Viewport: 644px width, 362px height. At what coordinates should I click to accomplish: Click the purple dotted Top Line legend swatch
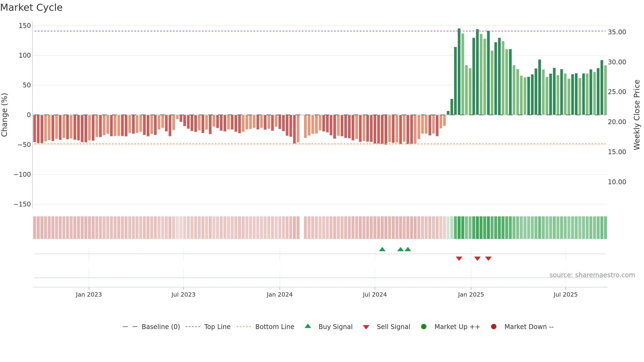tap(193, 327)
